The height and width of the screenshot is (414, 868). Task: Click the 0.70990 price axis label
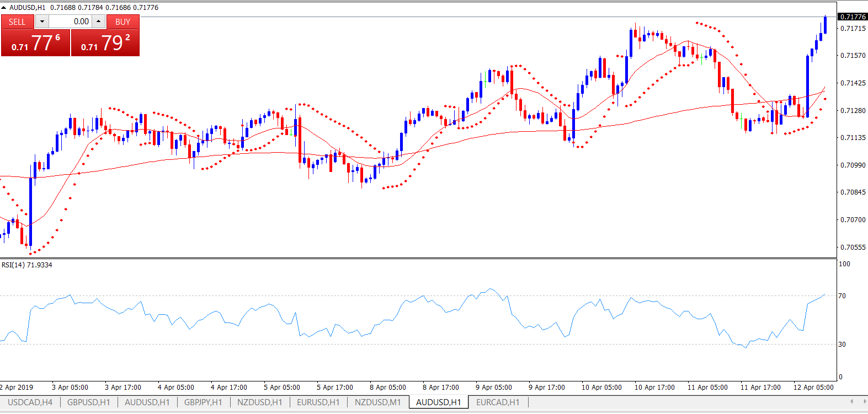853,165
